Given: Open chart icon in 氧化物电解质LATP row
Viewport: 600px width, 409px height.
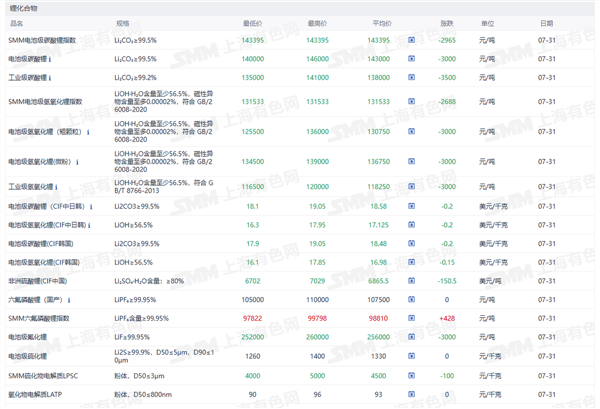Looking at the screenshot, I should pyautogui.click(x=411, y=394).
